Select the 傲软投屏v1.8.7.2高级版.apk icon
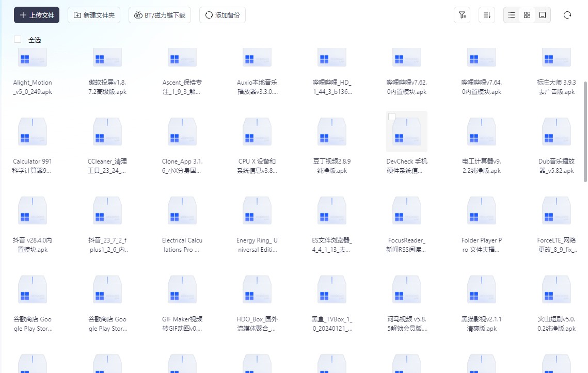Viewport: 588px width, 373px height. click(x=107, y=57)
